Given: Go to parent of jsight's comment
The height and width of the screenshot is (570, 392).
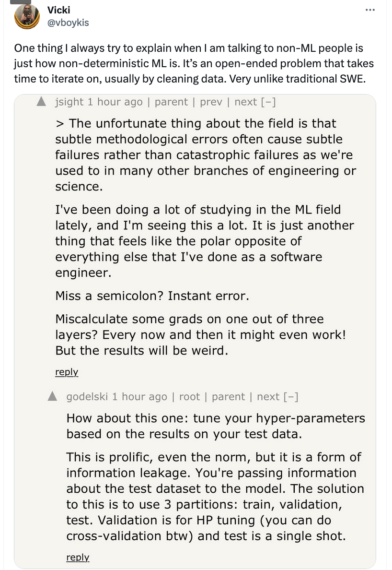Looking at the screenshot, I should 171,102.
